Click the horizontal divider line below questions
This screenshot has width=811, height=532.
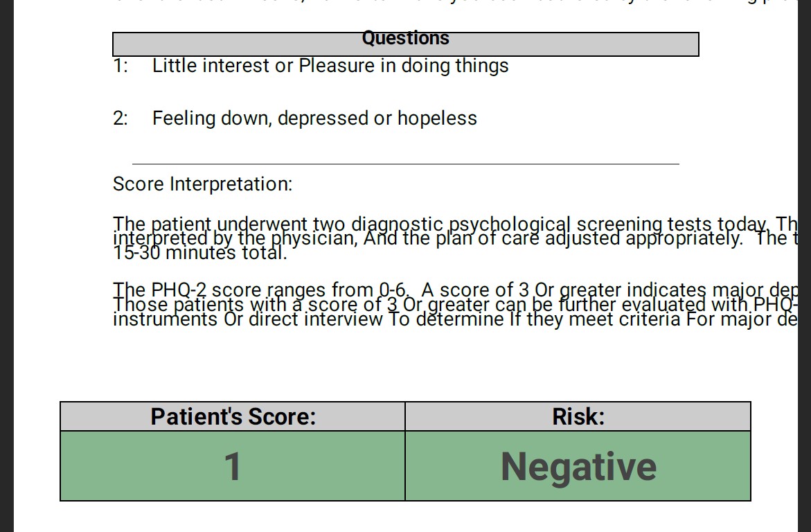pyautogui.click(x=405, y=164)
